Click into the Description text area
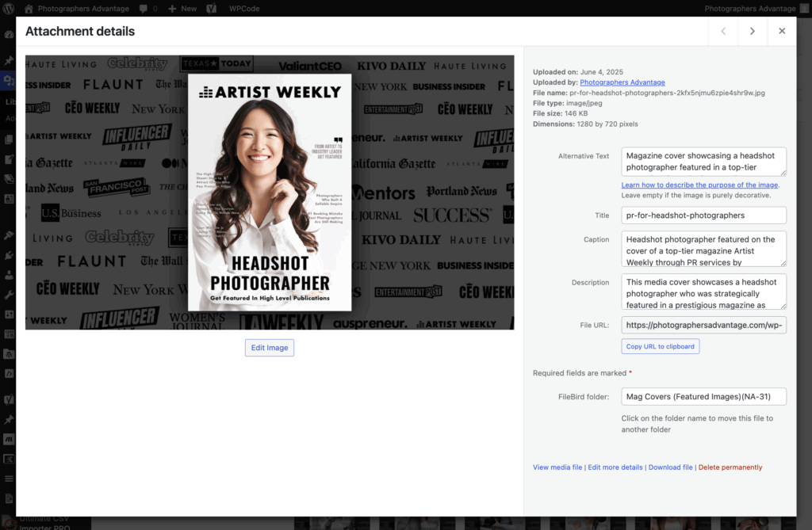 point(704,292)
